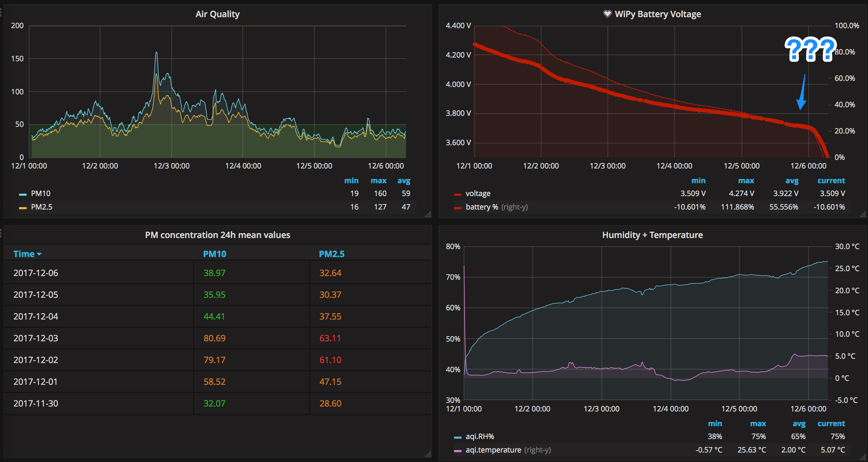Sort Air Quality legend by min
The height and width of the screenshot is (462, 868).
point(351,181)
